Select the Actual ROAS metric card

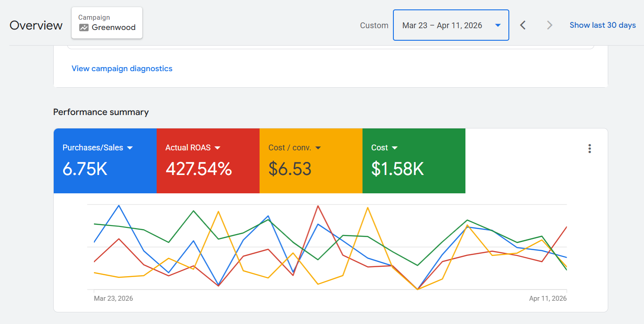pyautogui.click(x=208, y=161)
